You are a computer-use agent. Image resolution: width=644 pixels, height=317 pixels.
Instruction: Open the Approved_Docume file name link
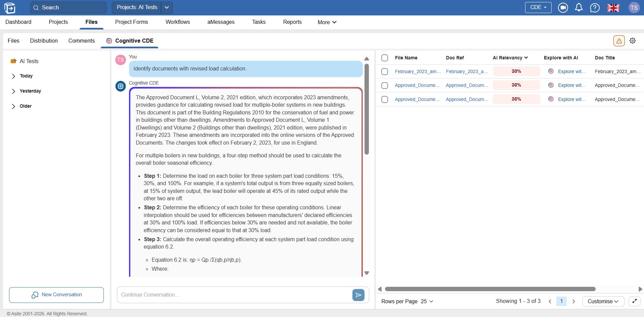417,85
